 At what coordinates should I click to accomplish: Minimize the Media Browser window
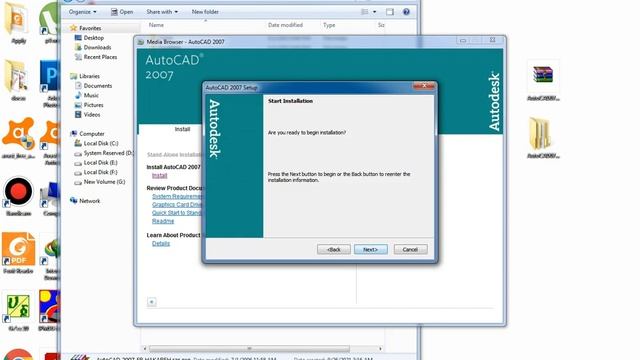(x=463, y=40)
